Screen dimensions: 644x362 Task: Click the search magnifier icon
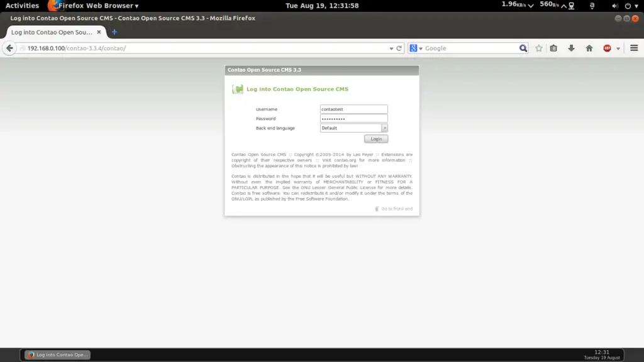coord(523,48)
